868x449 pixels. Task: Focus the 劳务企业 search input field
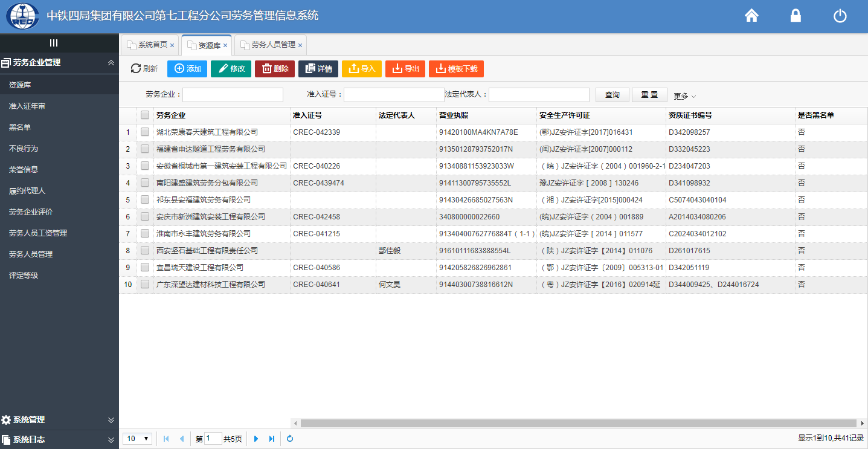click(x=233, y=95)
